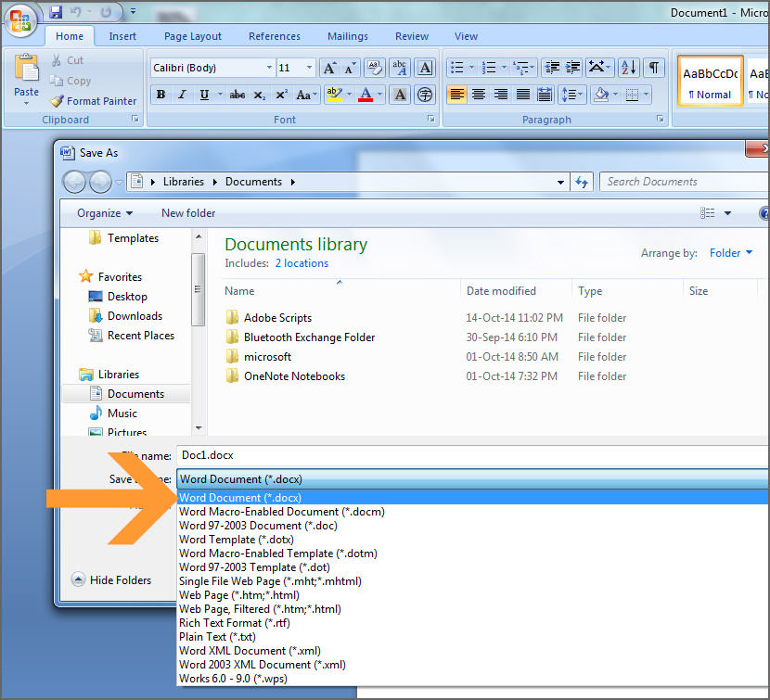Open the font size dropdown
This screenshot has height=700, width=770.
[309, 68]
